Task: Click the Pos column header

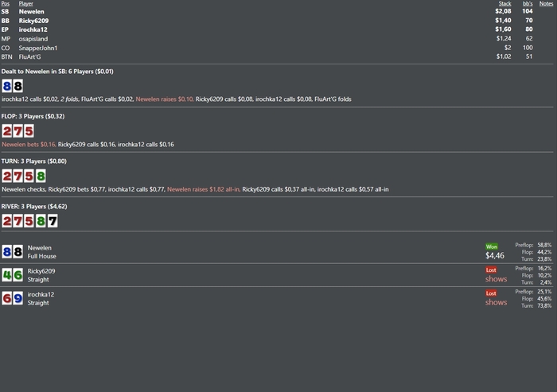Action: click(x=6, y=3)
